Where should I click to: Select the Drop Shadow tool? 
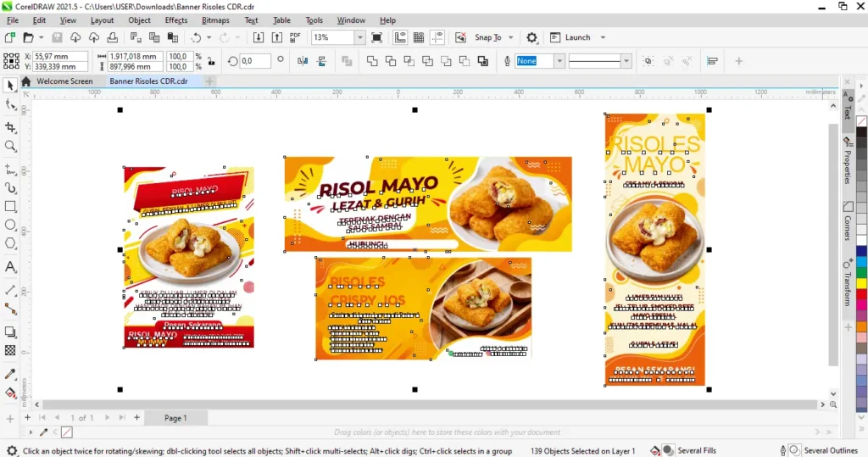click(10, 332)
